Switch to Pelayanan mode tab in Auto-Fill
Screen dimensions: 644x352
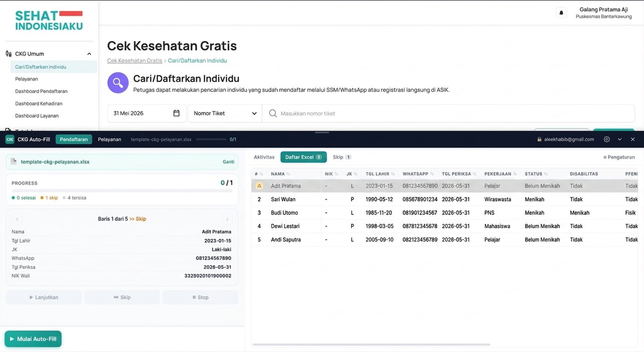(109, 139)
